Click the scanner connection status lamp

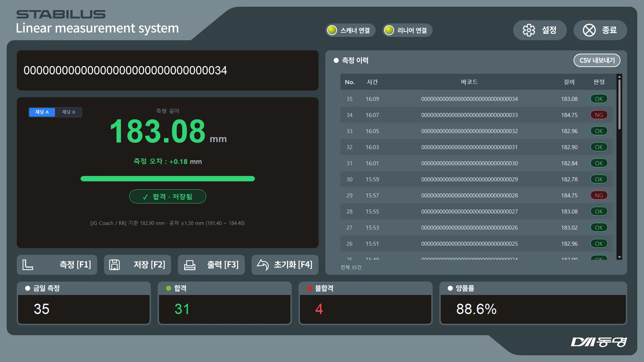click(332, 30)
